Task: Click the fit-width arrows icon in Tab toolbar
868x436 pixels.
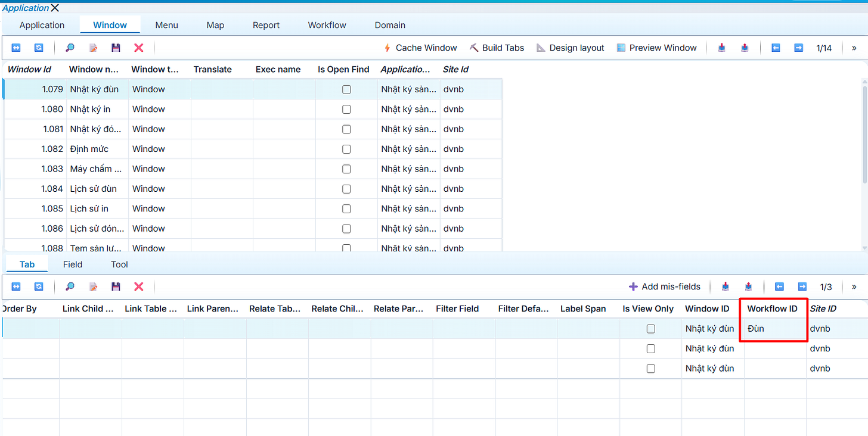Action: point(16,286)
